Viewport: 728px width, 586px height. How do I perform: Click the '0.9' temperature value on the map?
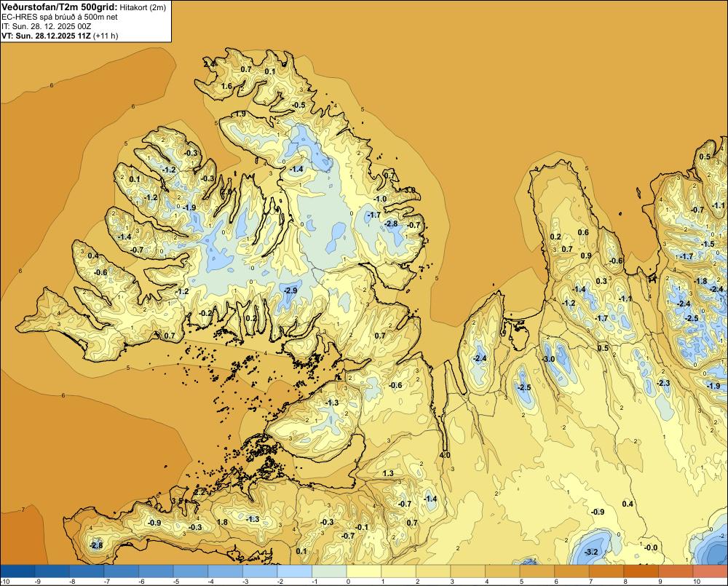pos(586,256)
